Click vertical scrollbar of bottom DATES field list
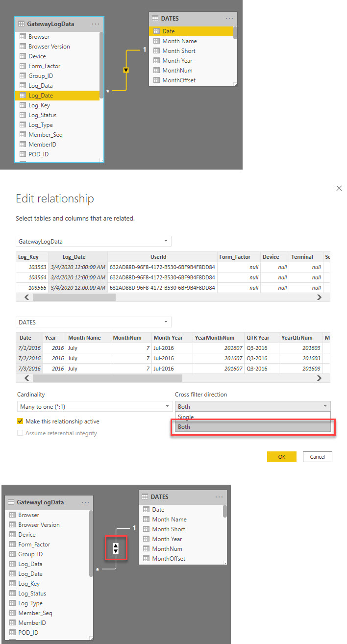The width and height of the screenshot is (347, 644). pos(225,511)
